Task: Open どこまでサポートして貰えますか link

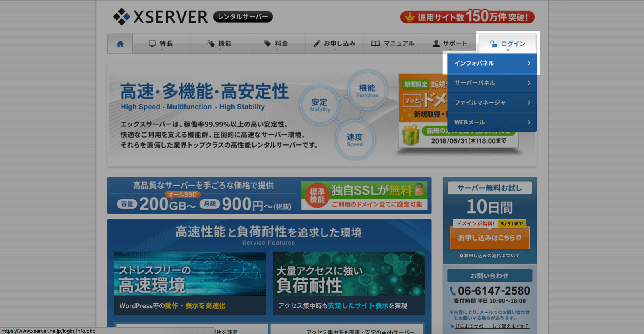Action: point(492,326)
